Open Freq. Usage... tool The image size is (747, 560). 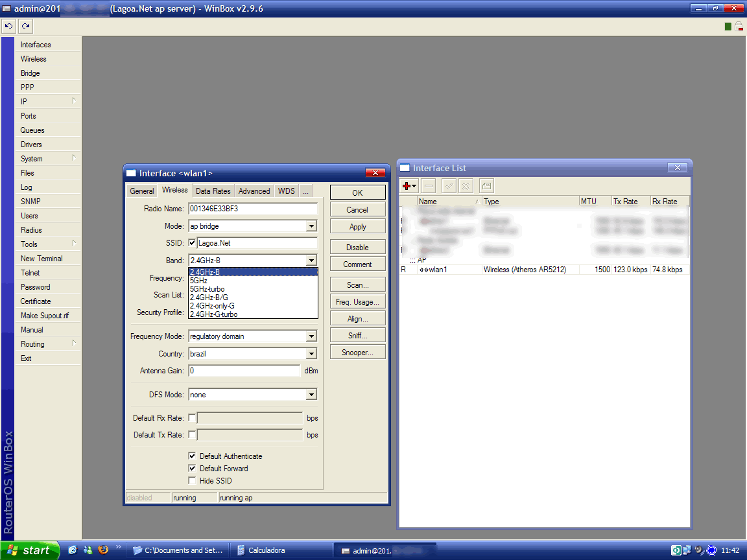357,302
